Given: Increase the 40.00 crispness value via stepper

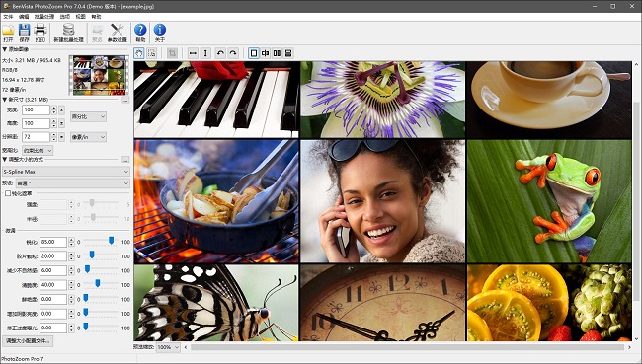Looking at the screenshot, I should click(x=72, y=282).
